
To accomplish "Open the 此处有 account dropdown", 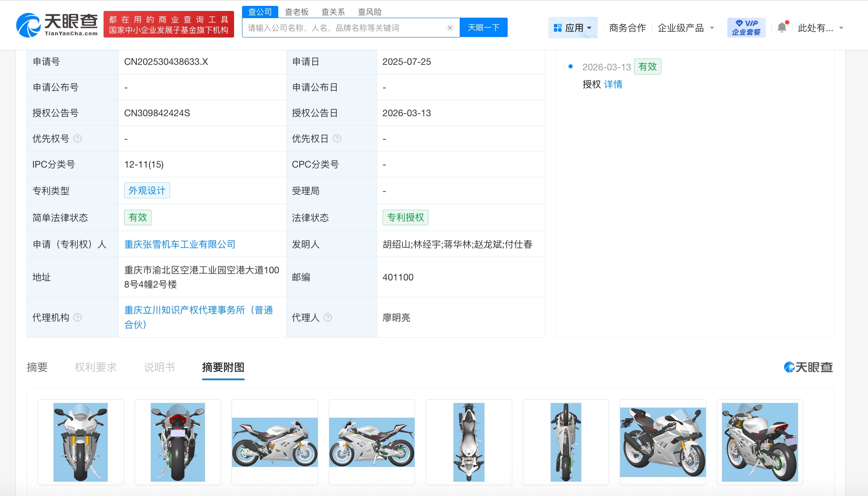I will [817, 28].
